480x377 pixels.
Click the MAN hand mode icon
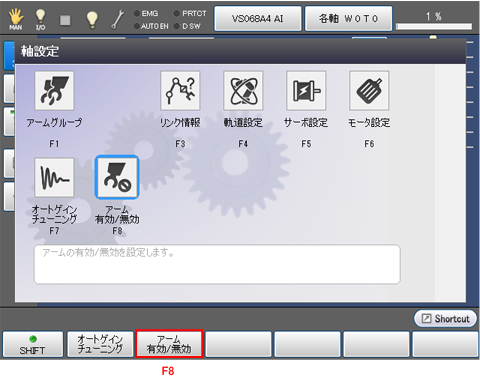(16, 19)
